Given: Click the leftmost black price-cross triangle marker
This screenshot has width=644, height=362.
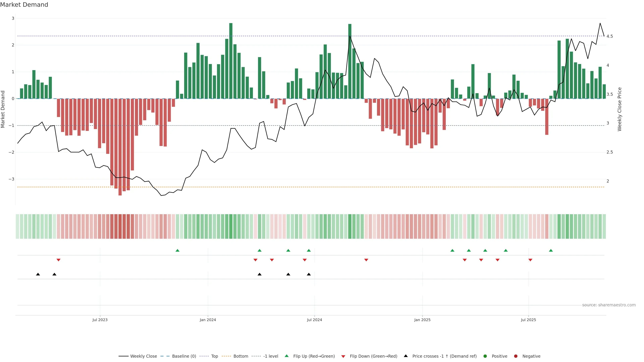Looking at the screenshot, I should click(38, 274).
